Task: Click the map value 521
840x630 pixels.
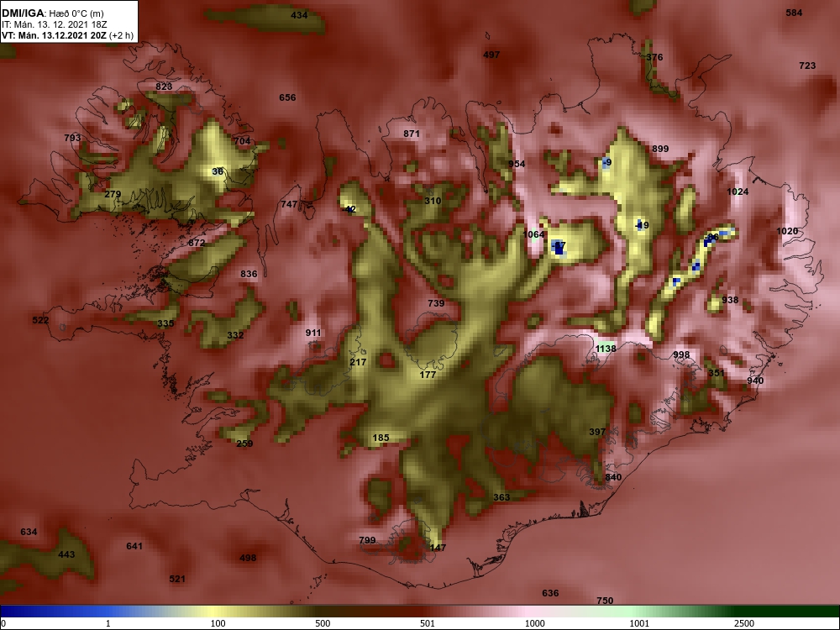Action: click(176, 579)
